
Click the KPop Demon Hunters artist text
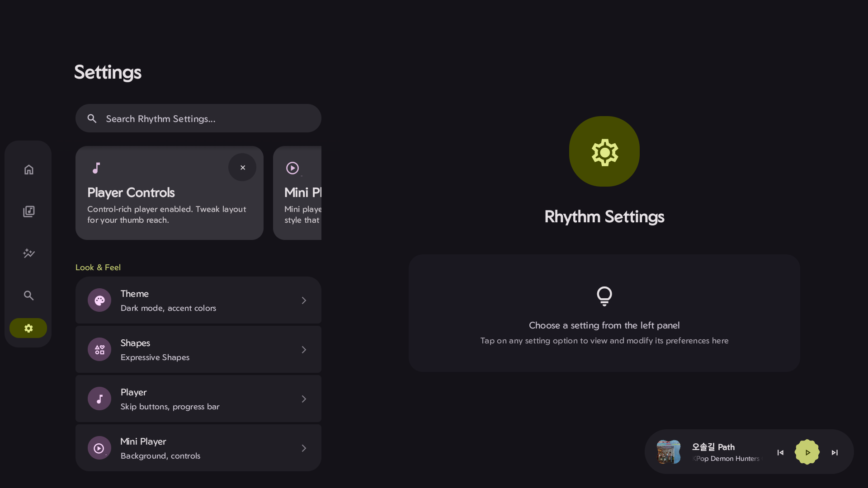(x=726, y=458)
